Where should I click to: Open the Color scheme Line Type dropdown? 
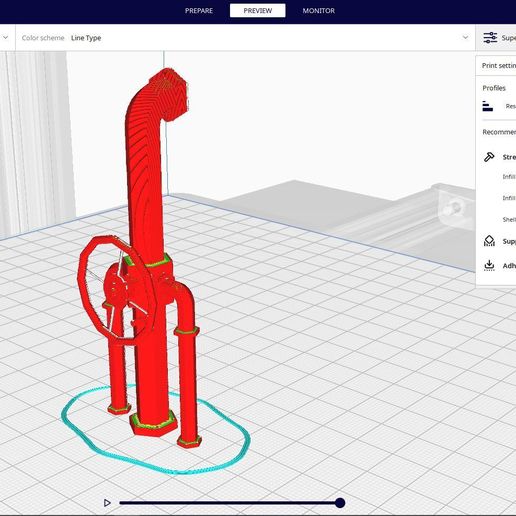click(x=245, y=38)
